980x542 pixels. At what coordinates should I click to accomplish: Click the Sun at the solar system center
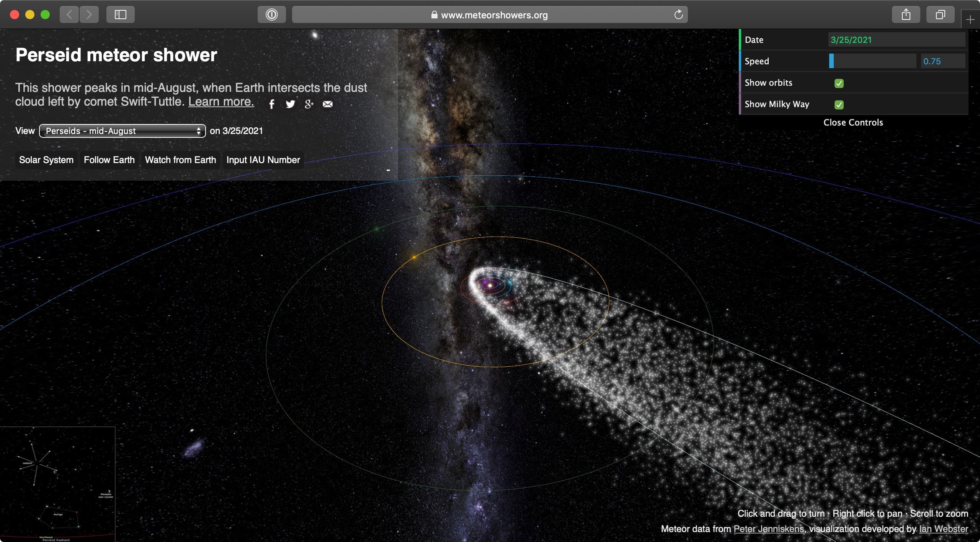[490, 285]
